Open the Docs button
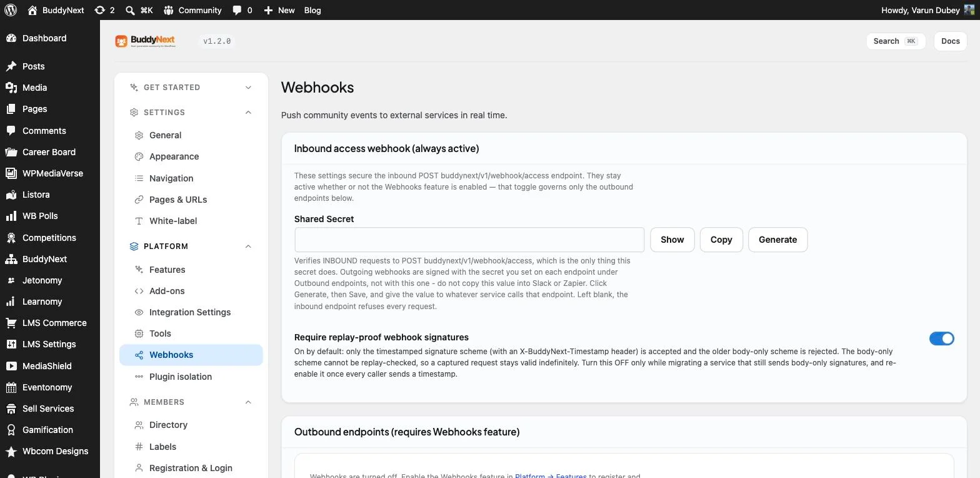980x478 pixels. coord(950,41)
